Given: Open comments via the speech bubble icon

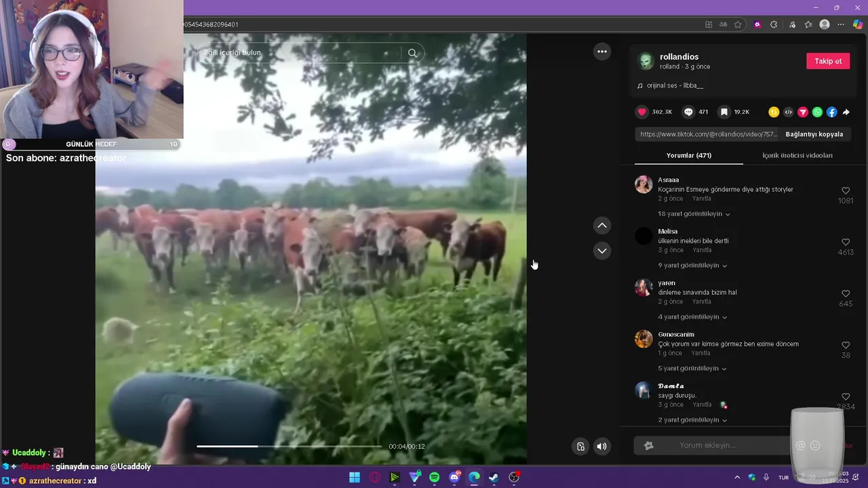Looking at the screenshot, I should coord(688,112).
